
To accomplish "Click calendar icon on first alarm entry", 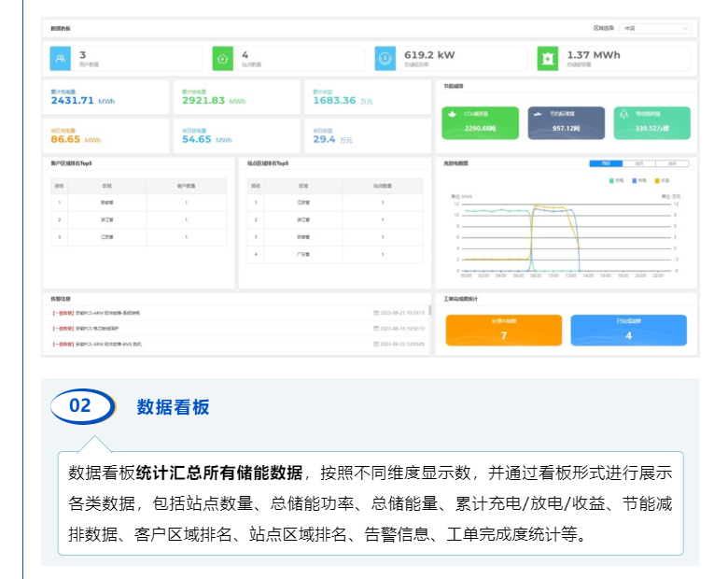I will (375, 313).
